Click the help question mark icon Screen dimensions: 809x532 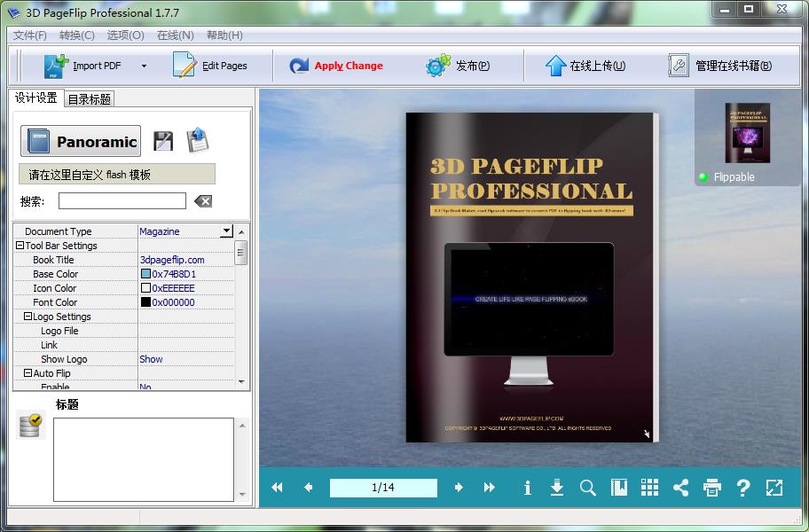(743, 487)
